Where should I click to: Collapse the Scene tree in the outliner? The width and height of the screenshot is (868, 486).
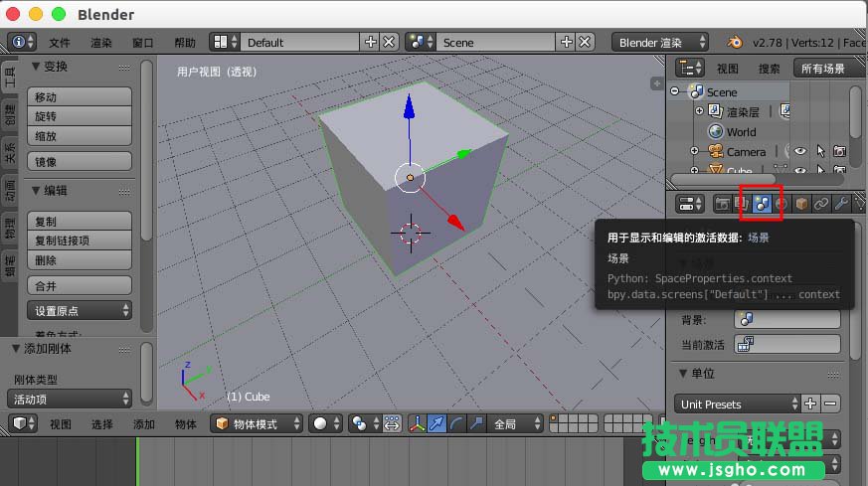[675, 90]
